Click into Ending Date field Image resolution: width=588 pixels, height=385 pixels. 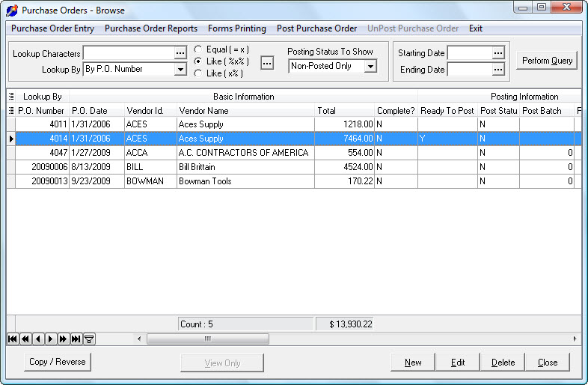coord(470,70)
